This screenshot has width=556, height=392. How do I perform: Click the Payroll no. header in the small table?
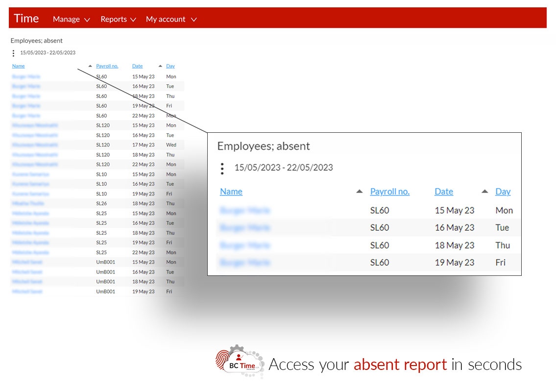tap(107, 66)
